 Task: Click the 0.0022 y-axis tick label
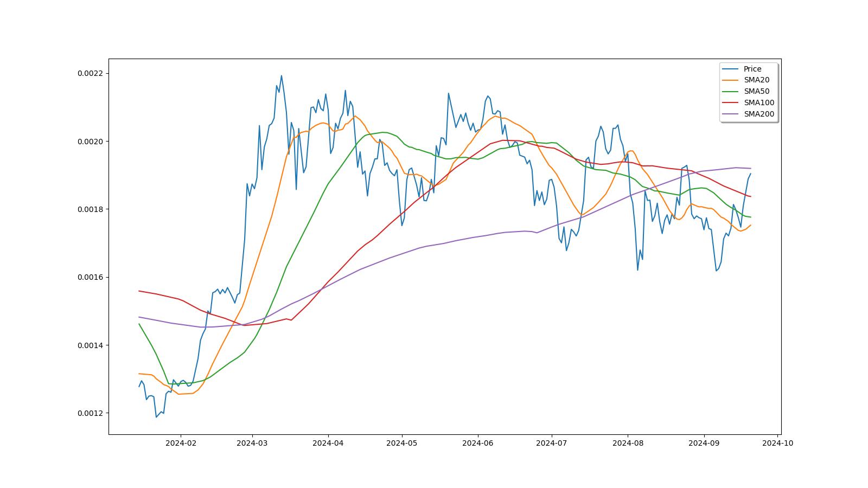[91, 74]
